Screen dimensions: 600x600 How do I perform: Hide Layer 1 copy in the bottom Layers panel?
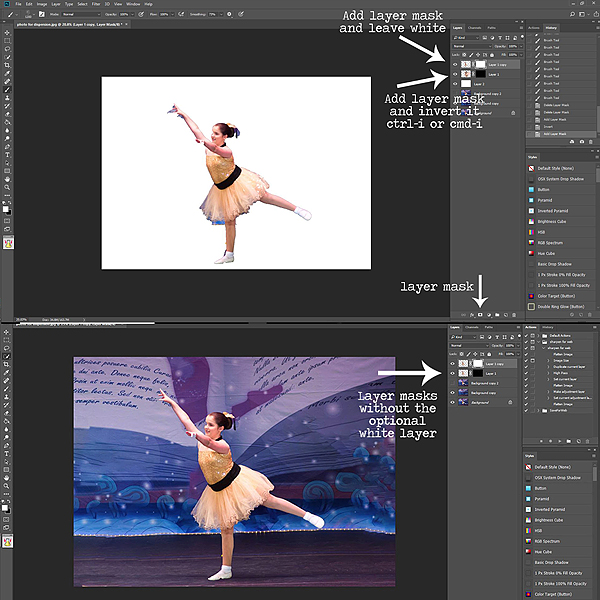452,364
